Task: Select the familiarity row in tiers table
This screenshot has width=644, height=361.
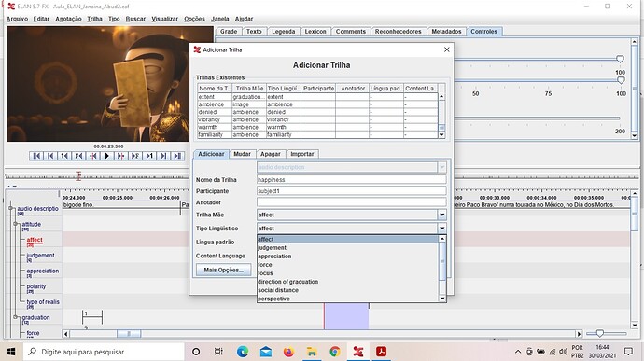Action: 317,134
